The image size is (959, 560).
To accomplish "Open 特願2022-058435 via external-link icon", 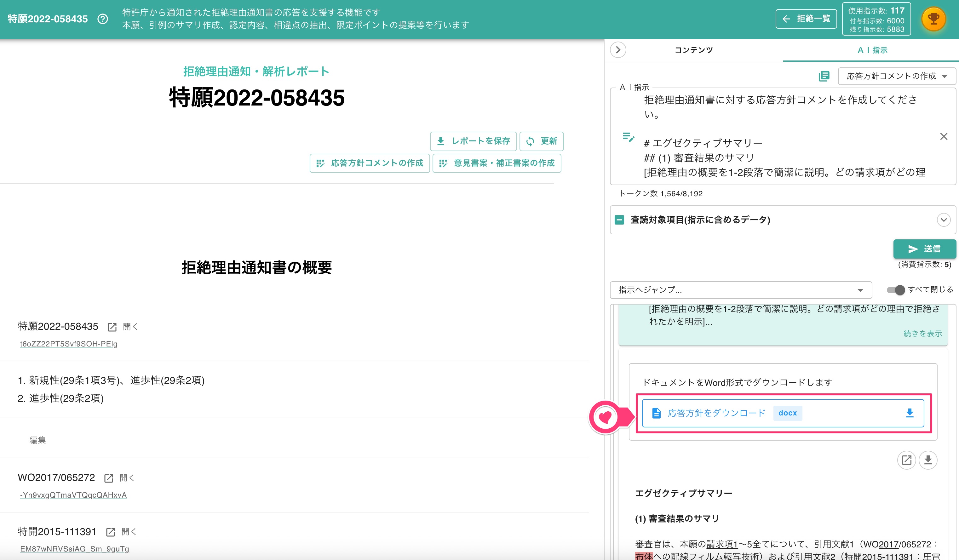I will click(x=112, y=327).
